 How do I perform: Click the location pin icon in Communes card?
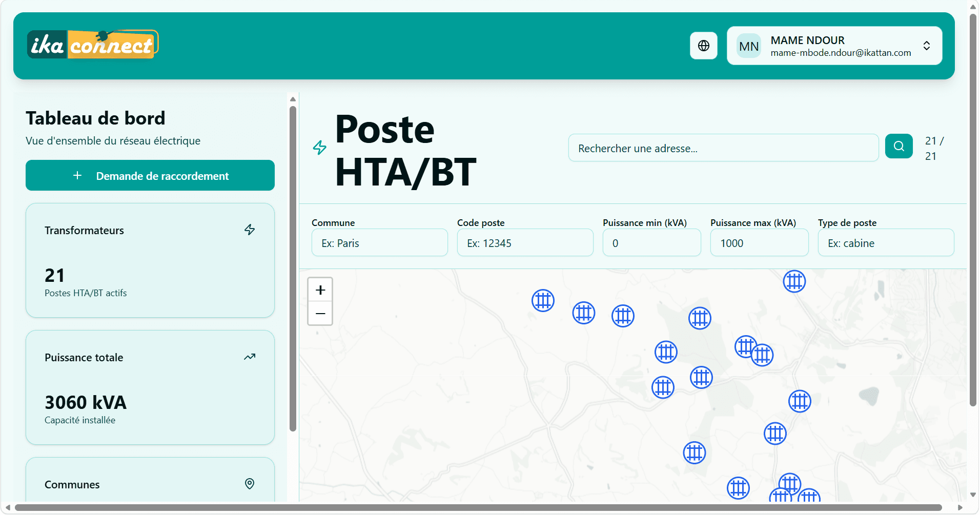point(250,484)
